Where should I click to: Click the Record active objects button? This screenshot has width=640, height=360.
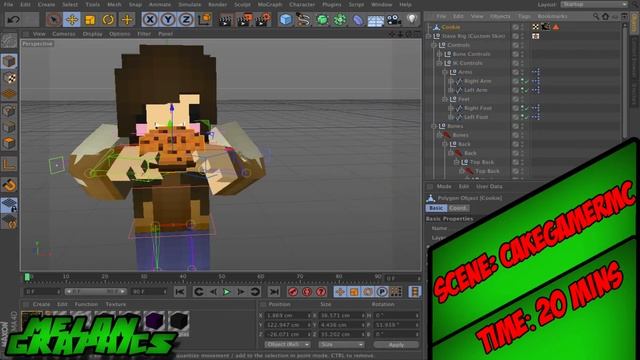coord(293,292)
